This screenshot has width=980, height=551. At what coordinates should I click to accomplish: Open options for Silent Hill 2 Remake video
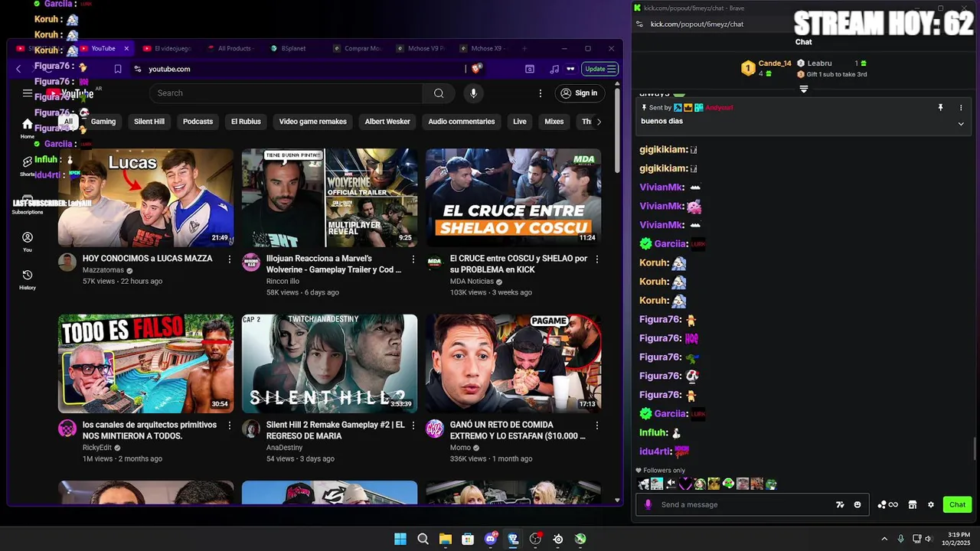(x=413, y=425)
